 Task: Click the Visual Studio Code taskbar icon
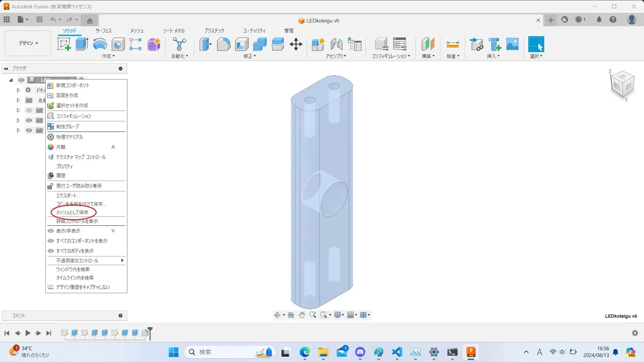point(397,352)
